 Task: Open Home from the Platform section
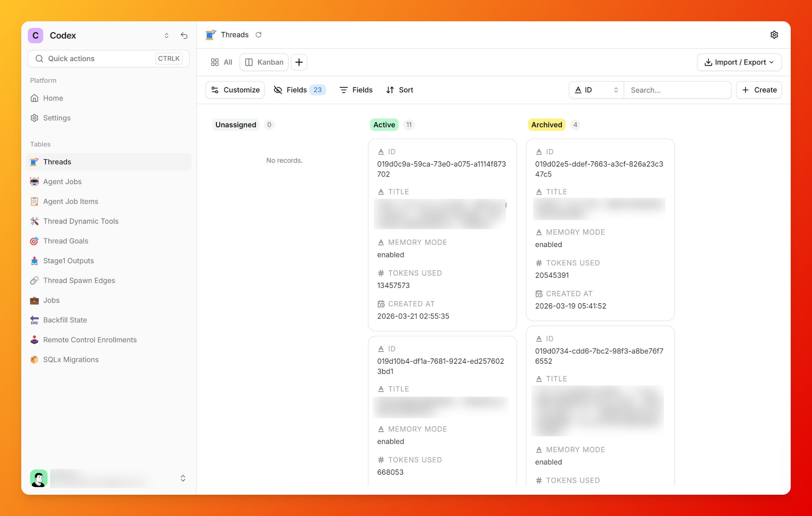pyautogui.click(x=109, y=98)
